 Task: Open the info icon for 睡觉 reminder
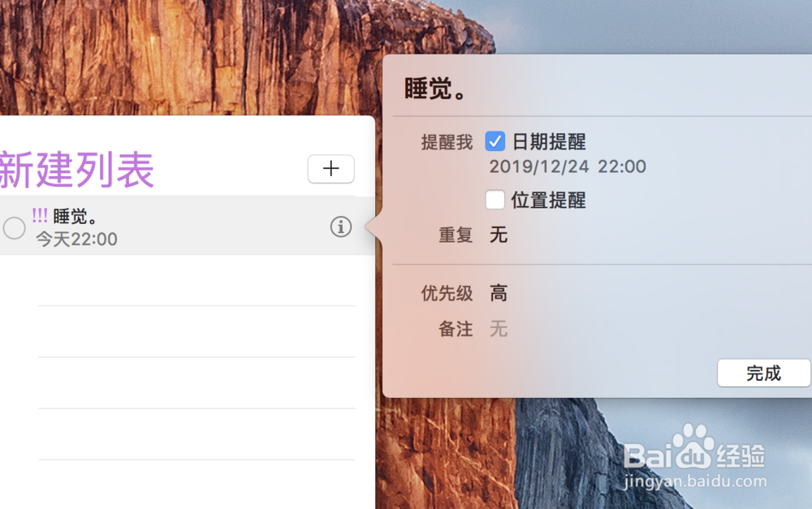[x=341, y=226]
